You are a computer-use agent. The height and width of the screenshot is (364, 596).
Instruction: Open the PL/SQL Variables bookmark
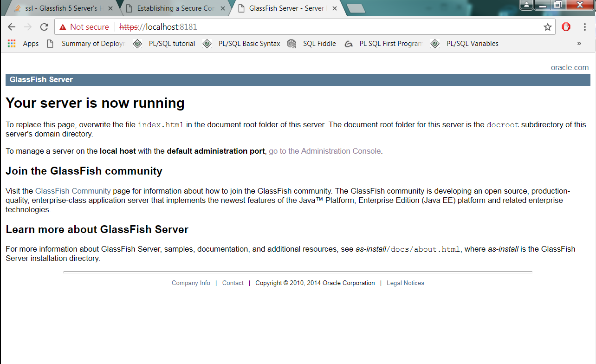473,44
